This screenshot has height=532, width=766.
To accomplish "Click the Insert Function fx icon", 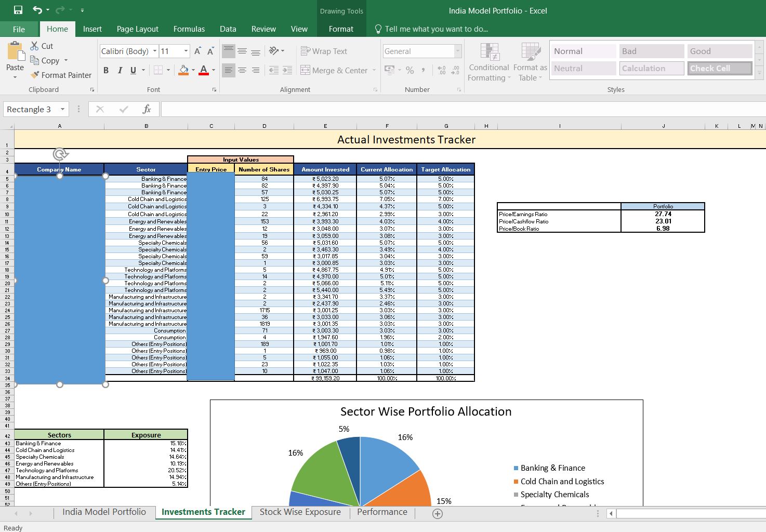I will (x=147, y=109).
